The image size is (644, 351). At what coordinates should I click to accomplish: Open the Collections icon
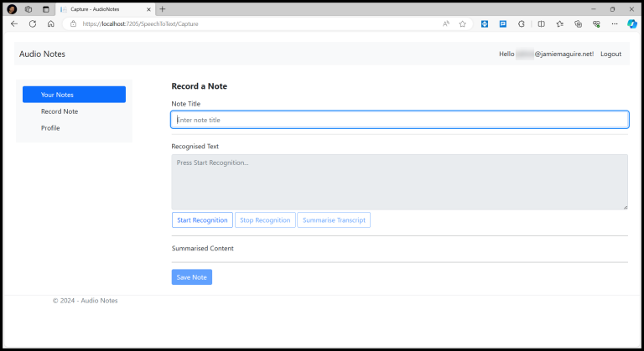click(x=578, y=23)
